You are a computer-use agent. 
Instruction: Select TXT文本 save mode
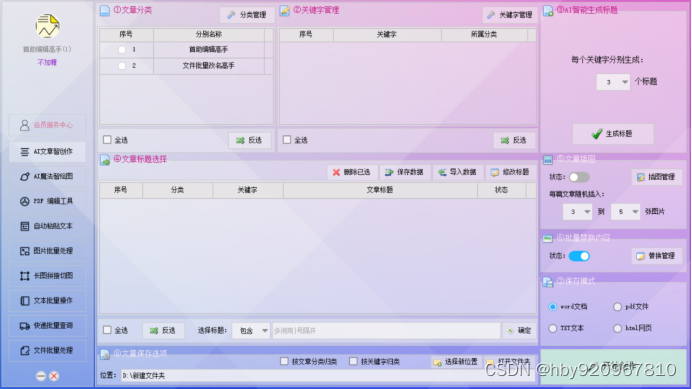[553, 329]
